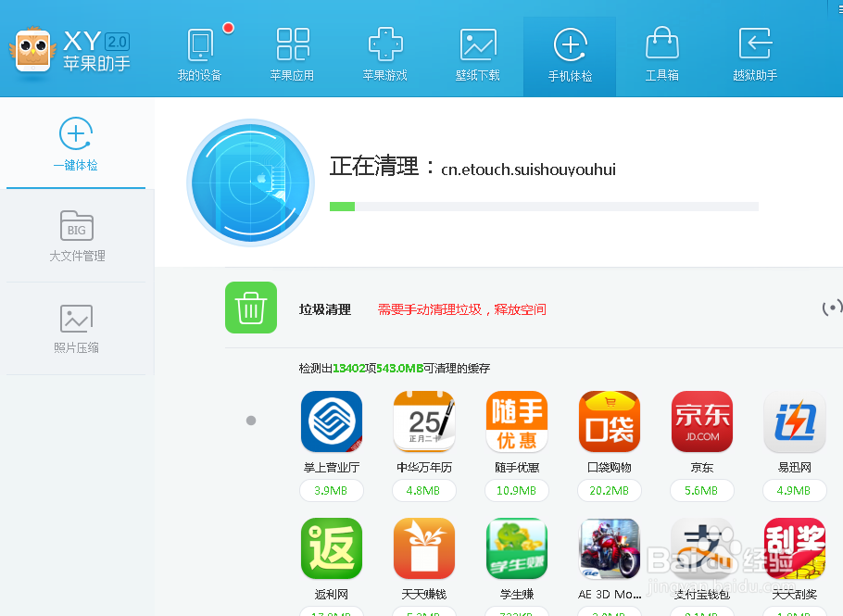843x616 pixels.
Task: Click the 天天赚钱 app name label
Action: [x=424, y=595]
